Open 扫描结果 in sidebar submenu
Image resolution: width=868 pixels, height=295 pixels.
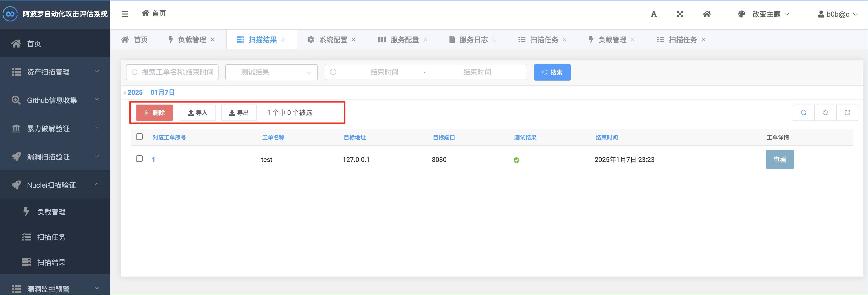click(x=55, y=262)
